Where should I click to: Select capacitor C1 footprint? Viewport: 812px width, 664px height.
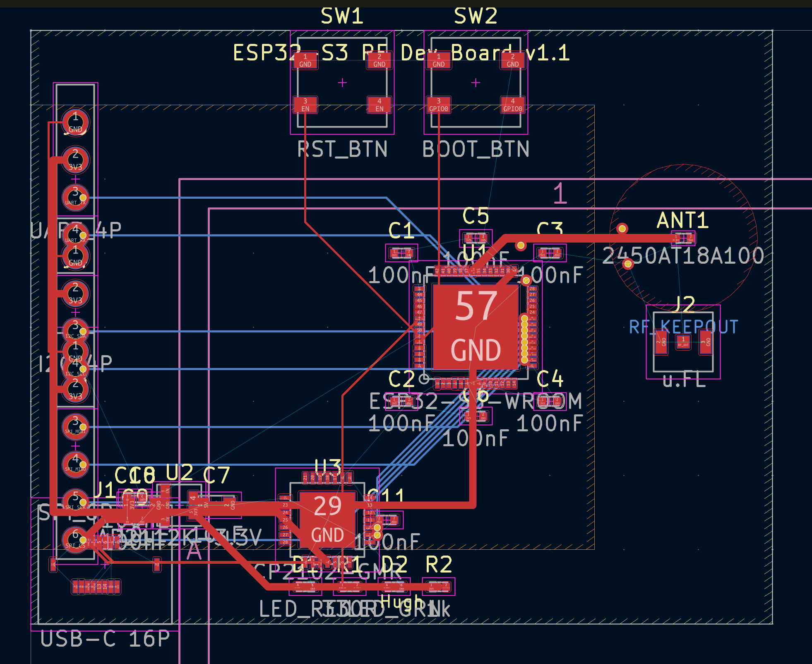(x=401, y=253)
